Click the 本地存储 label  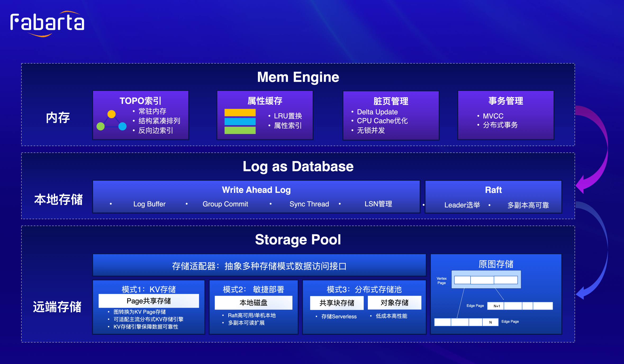coord(58,199)
